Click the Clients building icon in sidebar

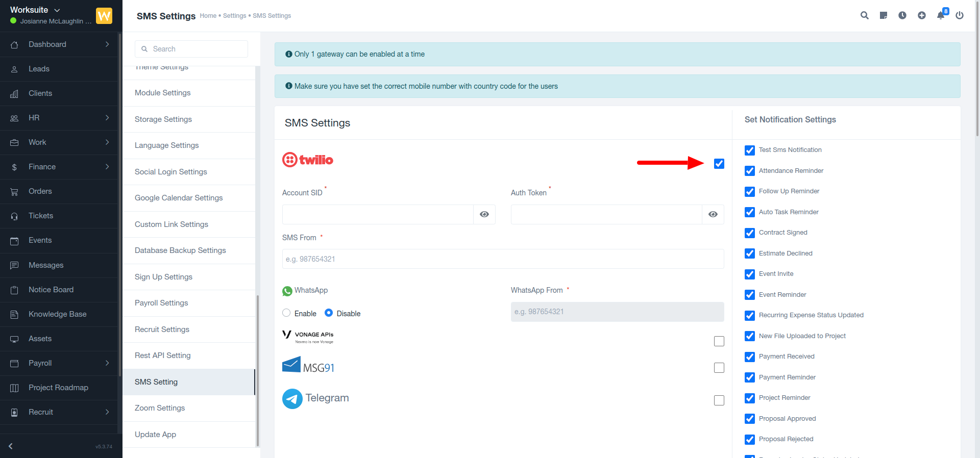click(x=14, y=93)
